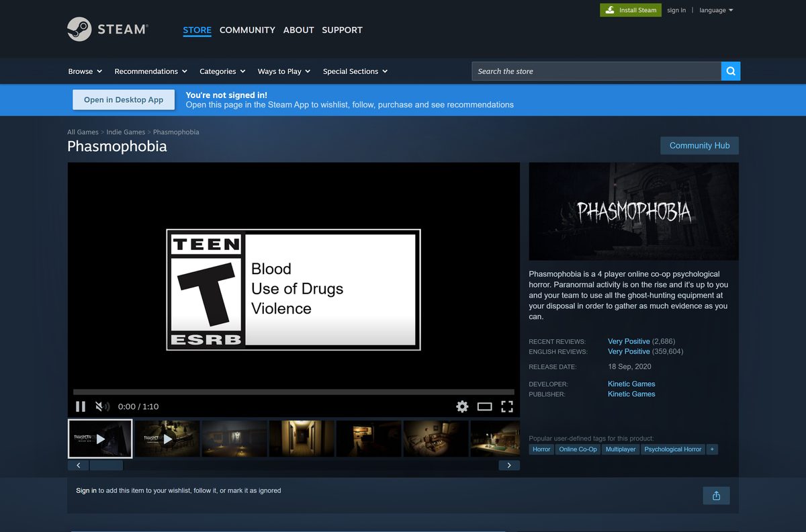This screenshot has width=806, height=532.
Task: Select the hallway screenshot thumbnail
Action: 302,439
